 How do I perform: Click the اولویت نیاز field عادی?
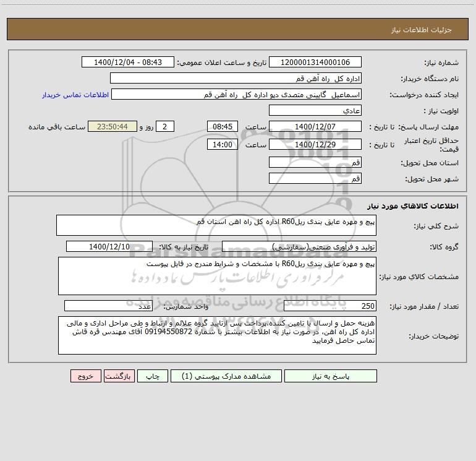pyautogui.click(x=315, y=110)
